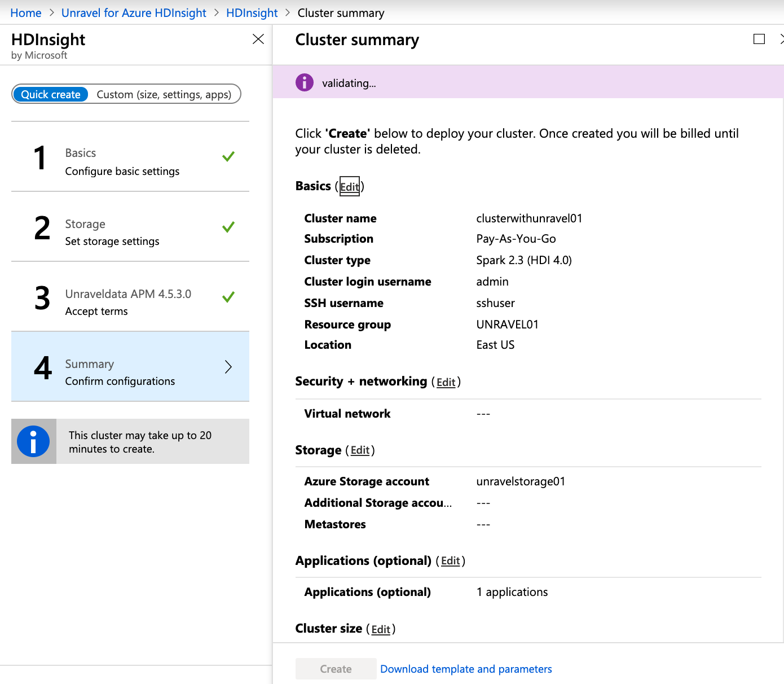Click the sshuser SSH username value

click(496, 303)
